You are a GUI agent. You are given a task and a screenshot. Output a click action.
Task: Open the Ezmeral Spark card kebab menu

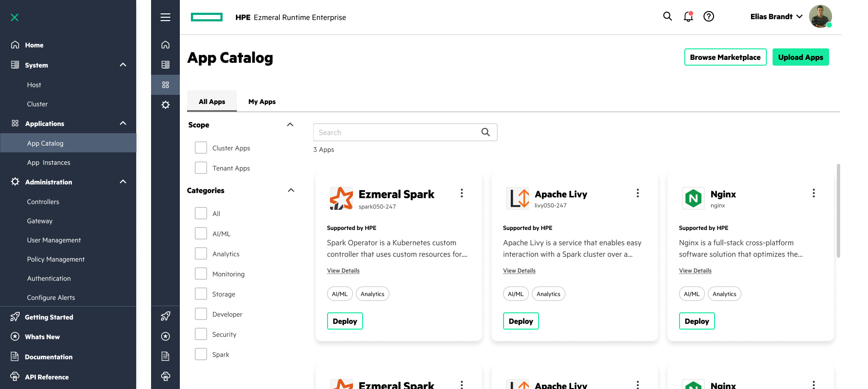[x=462, y=193]
